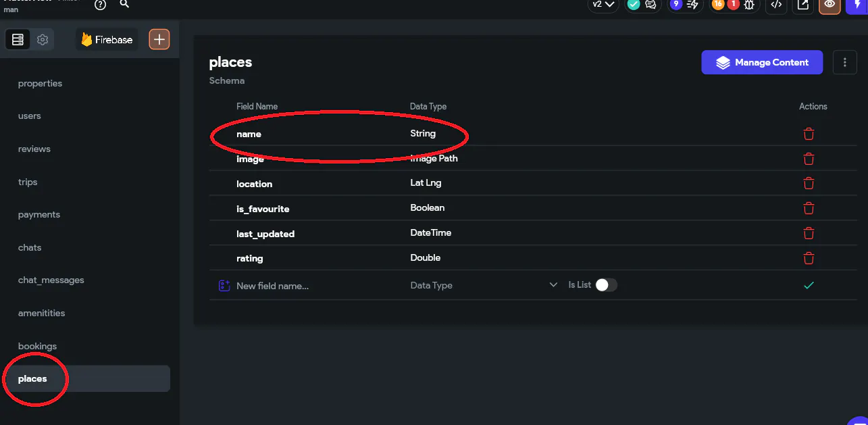Viewport: 868px width, 425px height.
Task: Toggle the preview eye button
Action: coord(829,5)
